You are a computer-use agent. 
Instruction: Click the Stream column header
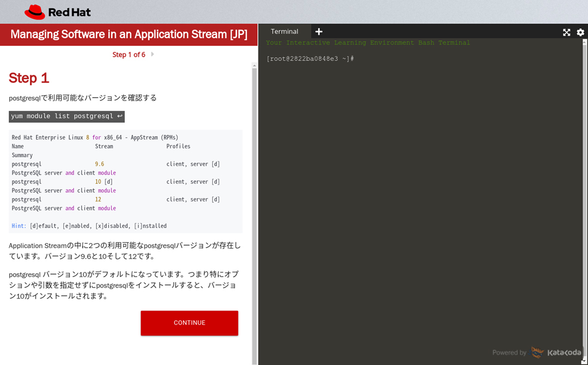click(x=104, y=146)
